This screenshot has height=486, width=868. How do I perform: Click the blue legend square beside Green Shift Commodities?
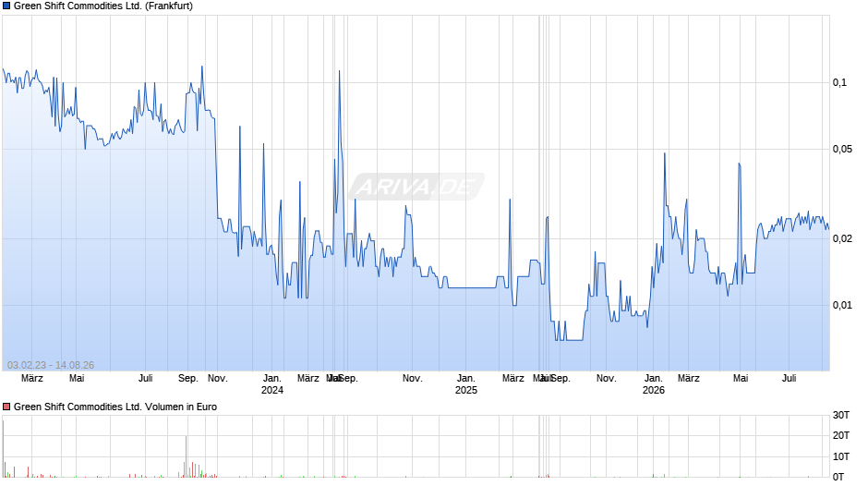pyautogui.click(x=6, y=6)
